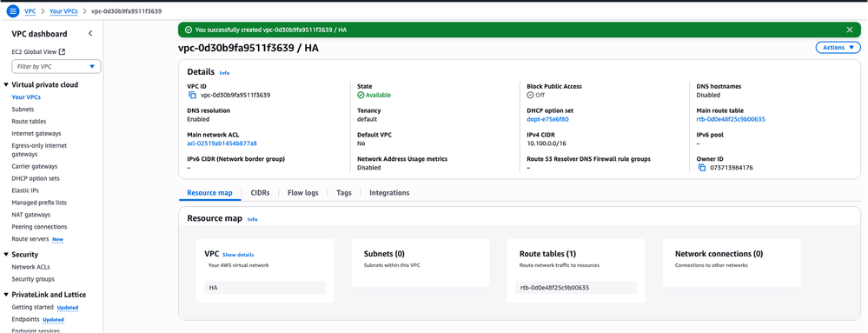Image resolution: width=868 pixels, height=333 pixels.
Task: Switch to the Resource map tab
Action: [x=209, y=193]
